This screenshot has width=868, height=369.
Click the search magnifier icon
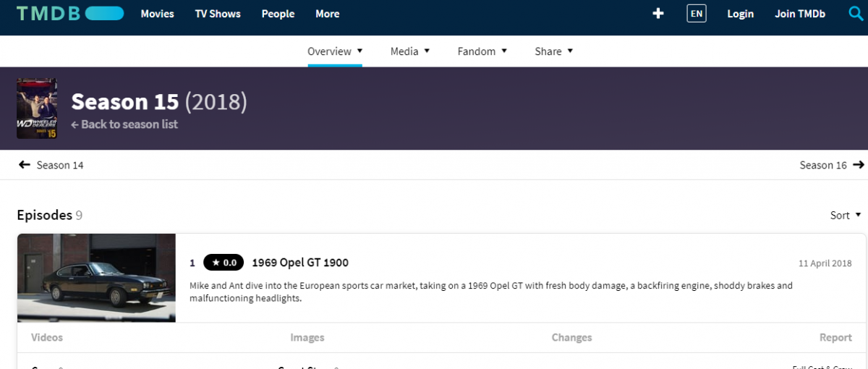click(x=856, y=14)
